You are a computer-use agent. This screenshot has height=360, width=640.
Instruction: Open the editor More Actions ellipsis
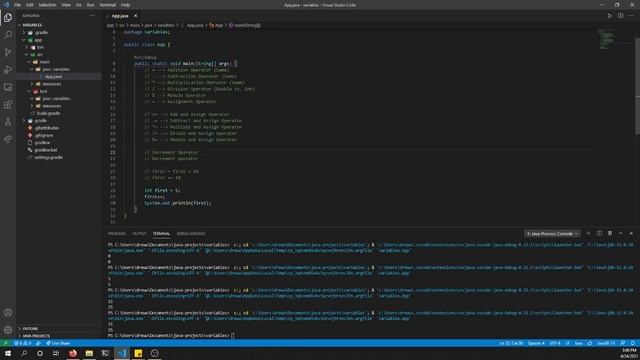631,16
